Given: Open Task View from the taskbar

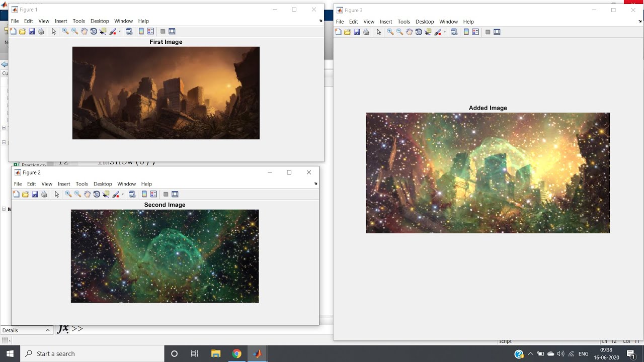Looking at the screenshot, I should 195,353.
